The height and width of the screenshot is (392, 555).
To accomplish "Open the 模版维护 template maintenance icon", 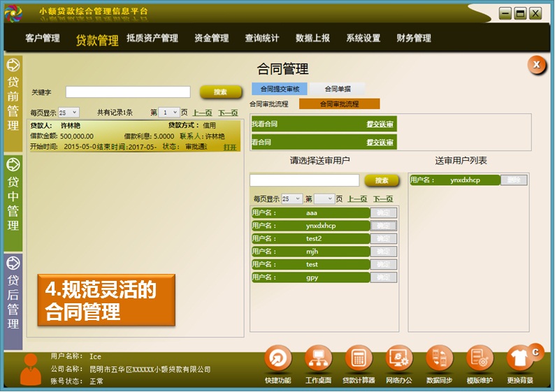I will [480, 359].
